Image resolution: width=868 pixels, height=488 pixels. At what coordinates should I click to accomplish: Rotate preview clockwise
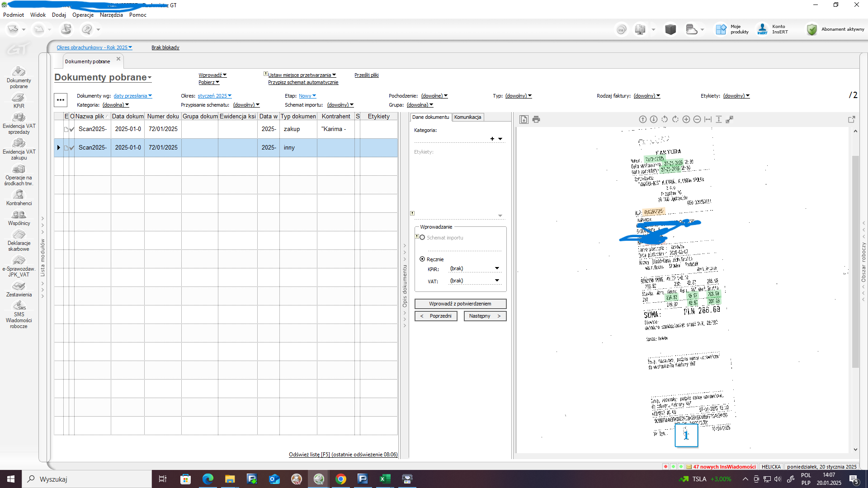[x=675, y=119]
